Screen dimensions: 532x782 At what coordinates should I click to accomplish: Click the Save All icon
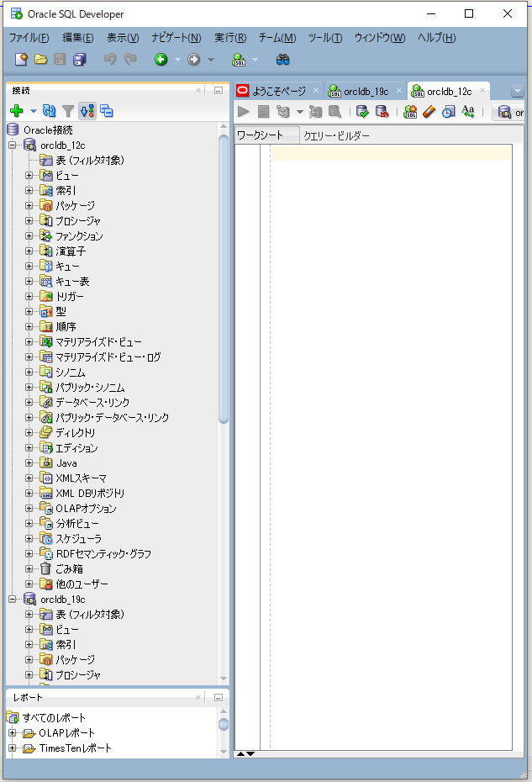click(79, 60)
